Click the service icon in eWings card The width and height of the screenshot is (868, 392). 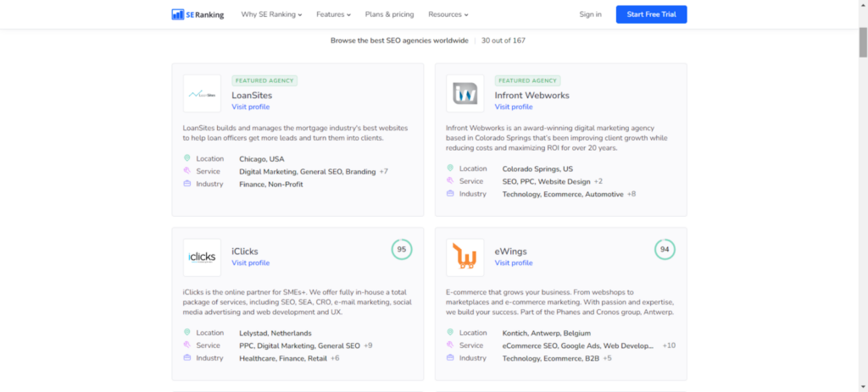[x=450, y=345]
